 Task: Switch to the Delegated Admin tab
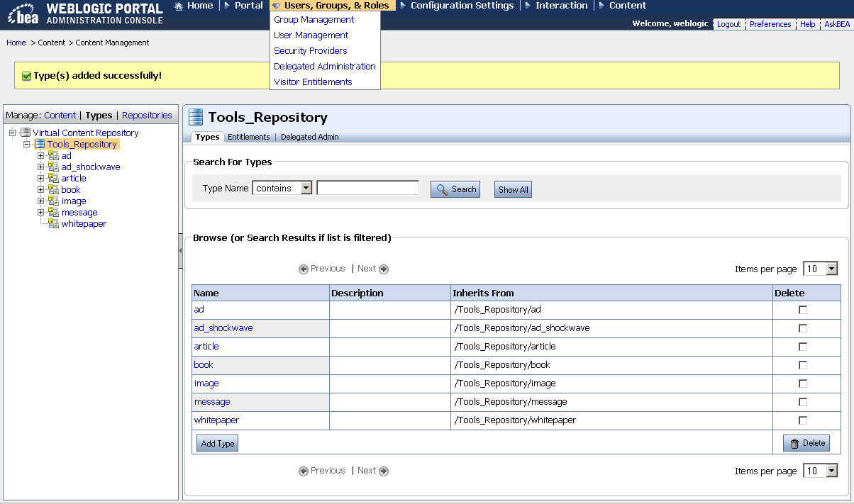[x=310, y=137]
